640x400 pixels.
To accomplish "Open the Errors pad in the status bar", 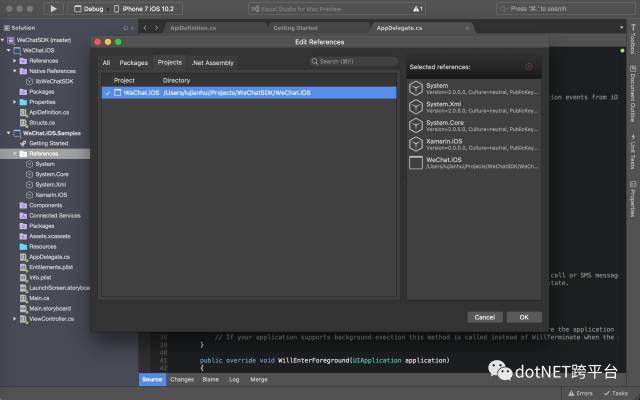I will point(580,393).
